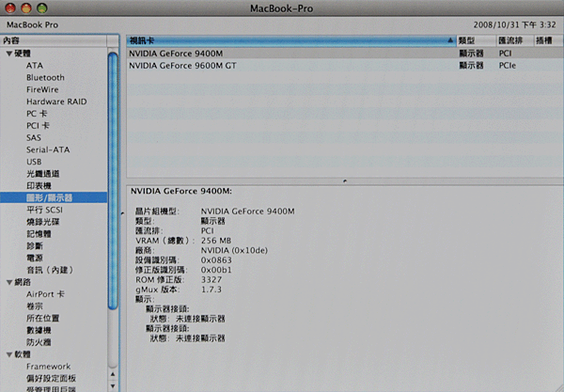The height and width of the screenshot is (392, 564).
Task: Minimize the window with yellow button
Action: pyautogui.click(x=26, y=8)
